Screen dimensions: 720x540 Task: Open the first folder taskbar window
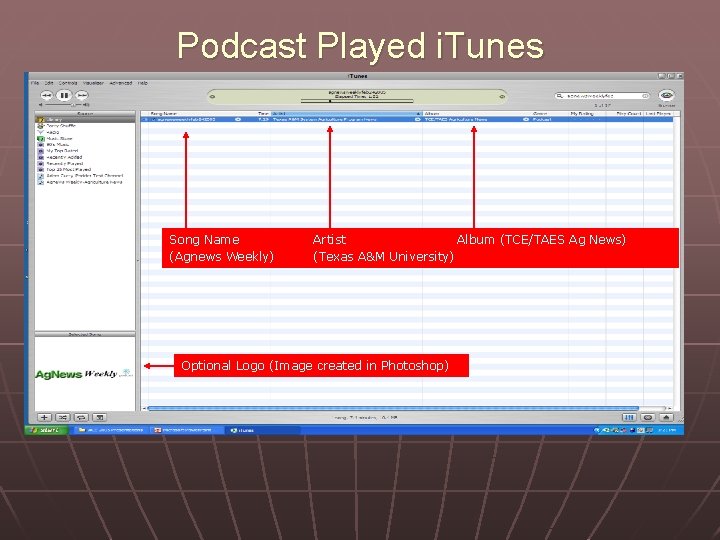[x=111, y=430]
